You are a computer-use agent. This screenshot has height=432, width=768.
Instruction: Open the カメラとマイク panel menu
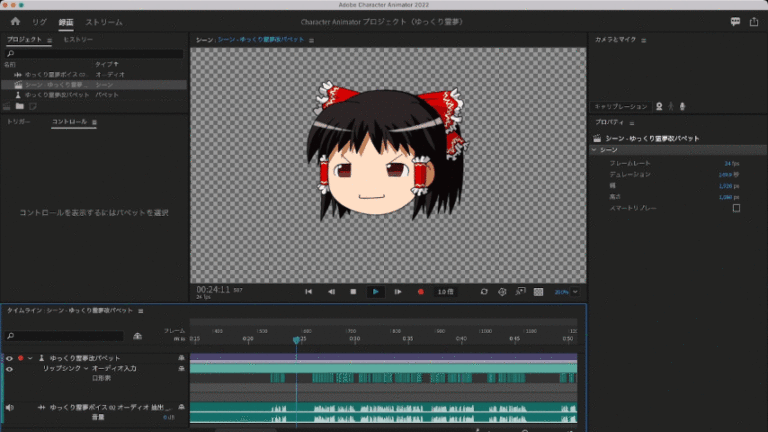pos(644,40)
